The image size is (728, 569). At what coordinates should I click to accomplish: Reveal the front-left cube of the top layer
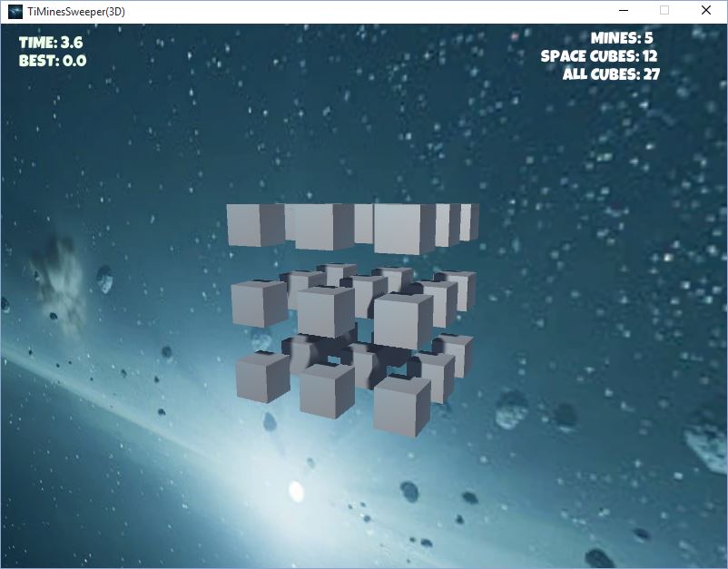[x=255, y=225]
